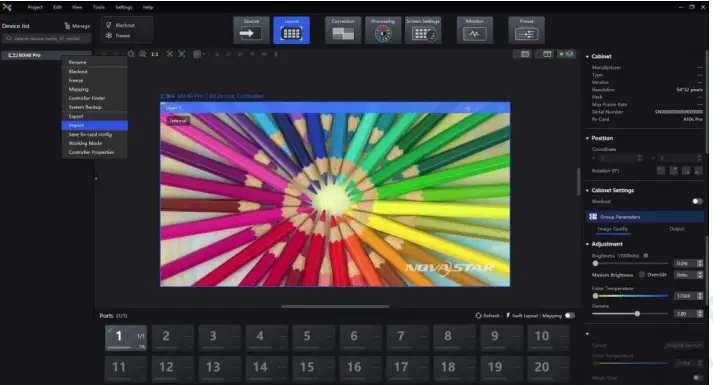Toggle the Mapping switch above ports
This screenshot has height=385, width=713.
[x=570, y=315]
